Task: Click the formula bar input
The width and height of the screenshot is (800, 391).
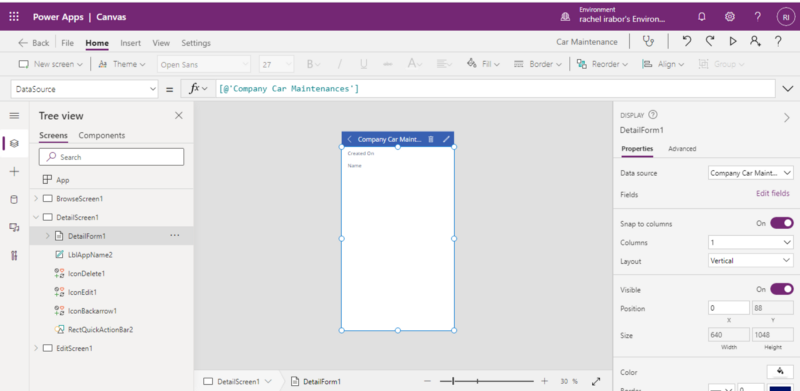Action: click(x=495, y=89)
